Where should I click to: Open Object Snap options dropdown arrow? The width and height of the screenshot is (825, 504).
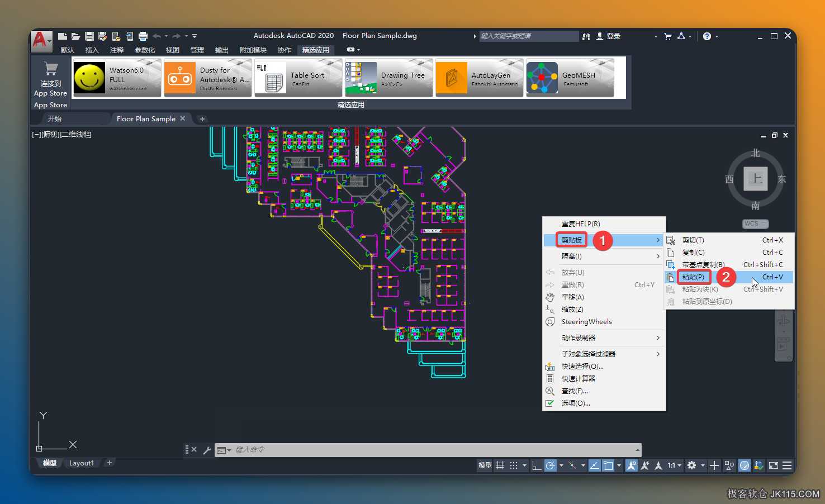(x=619, y=465)
